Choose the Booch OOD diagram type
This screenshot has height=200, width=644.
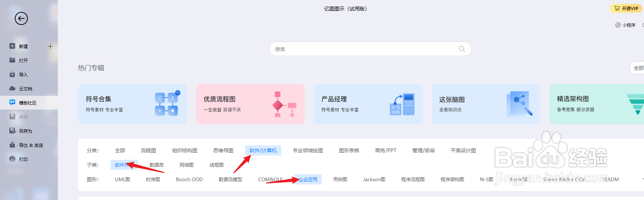click(189, 179)
